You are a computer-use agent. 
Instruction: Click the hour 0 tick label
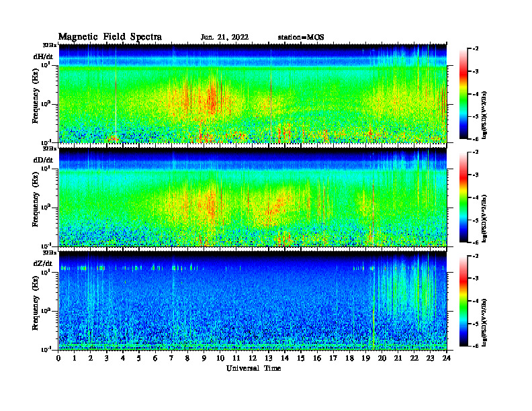pos(58,358)
